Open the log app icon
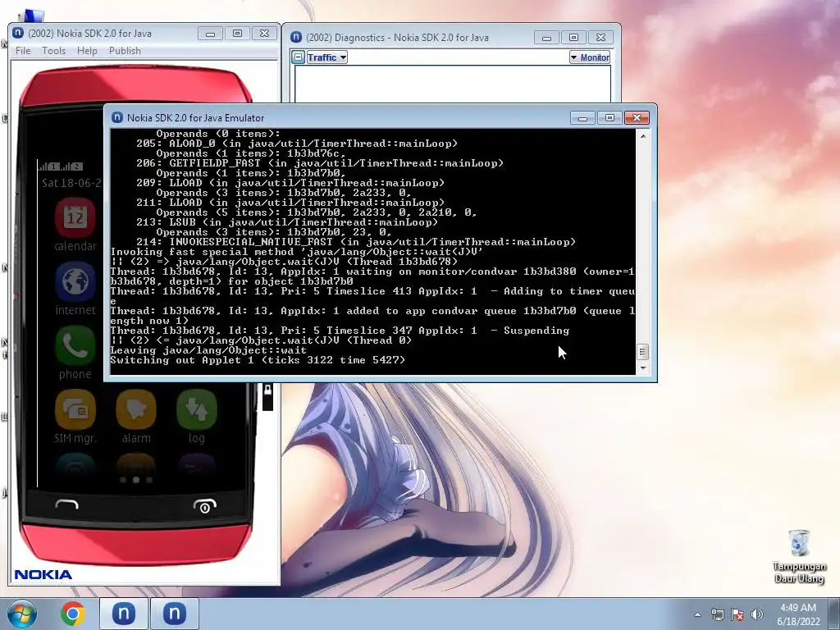The height and width of the screenshot is (630, 840). click(x=197, y=410)
